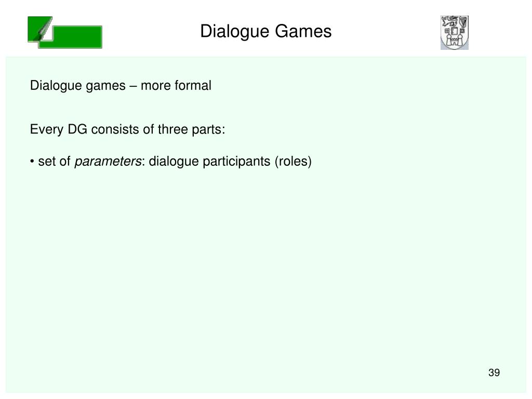The height and width of the screenshot is (399, 532).
Task: Select the 'Dialogue Games' slide title
Action: pyautogui.click(x=265, y=31)
